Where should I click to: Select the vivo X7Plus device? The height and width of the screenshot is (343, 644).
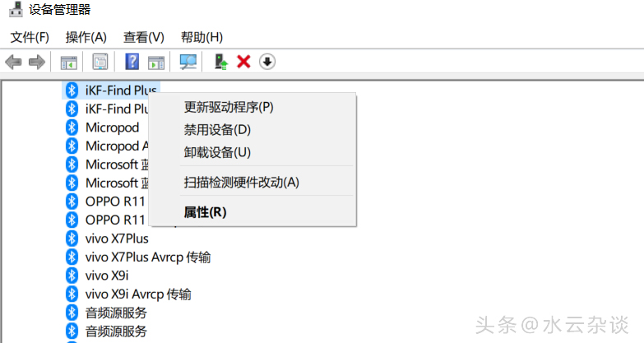click(117, 239)
